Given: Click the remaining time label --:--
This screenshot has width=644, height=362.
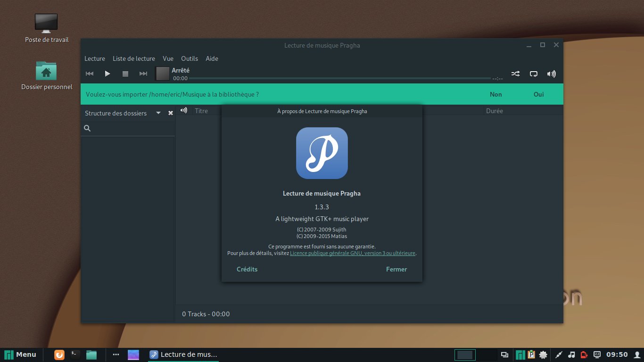Looking at the screenshot, I should (497, 78).
